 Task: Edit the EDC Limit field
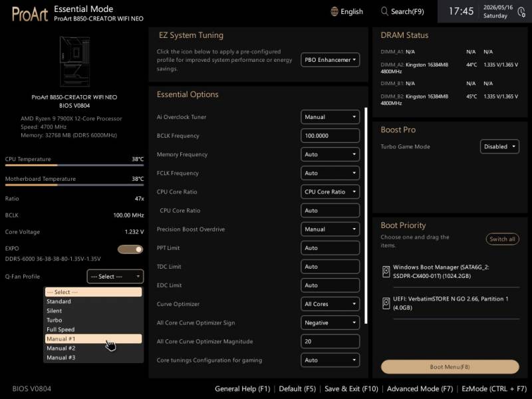click(x=330, y=285)
